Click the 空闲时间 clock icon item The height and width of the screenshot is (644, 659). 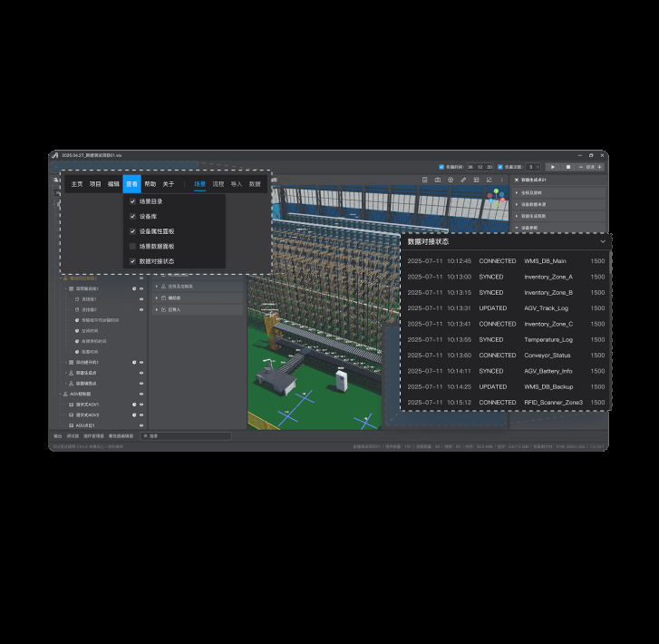(x=77, y=331)
